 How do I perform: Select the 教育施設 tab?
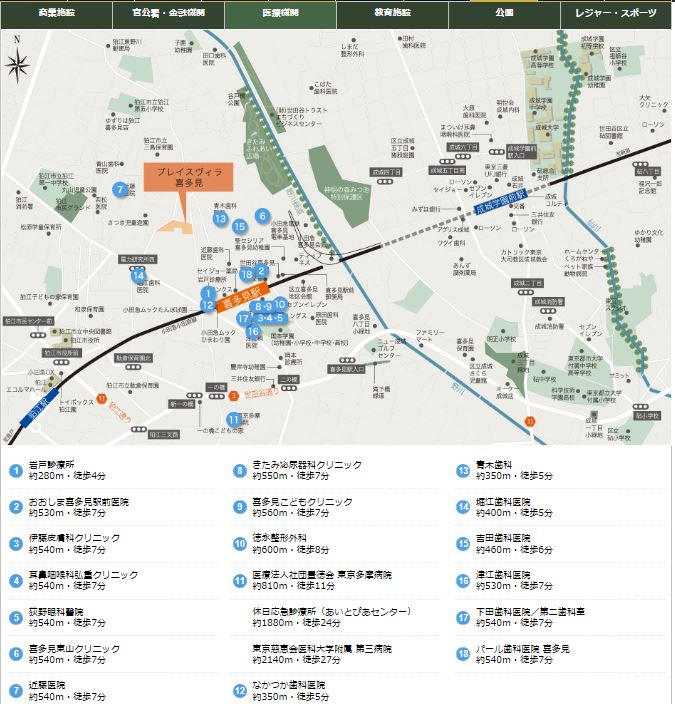[x=392, y=14]
